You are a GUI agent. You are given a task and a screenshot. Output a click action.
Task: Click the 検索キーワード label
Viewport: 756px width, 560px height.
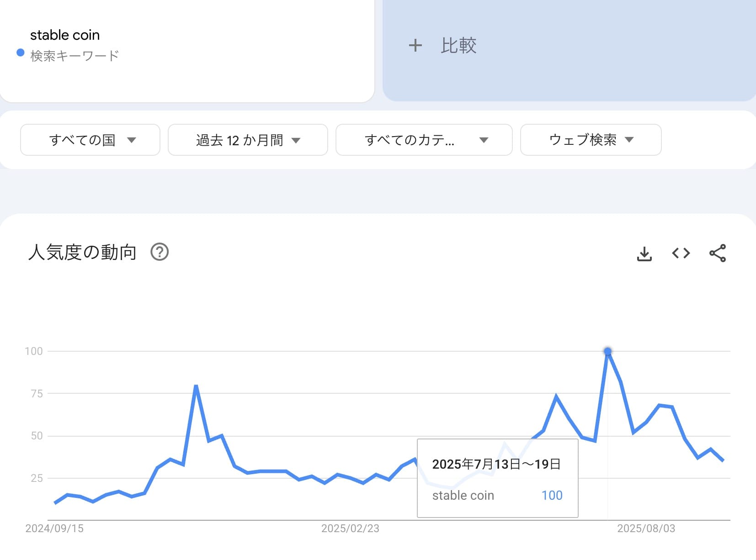[75, 56]
